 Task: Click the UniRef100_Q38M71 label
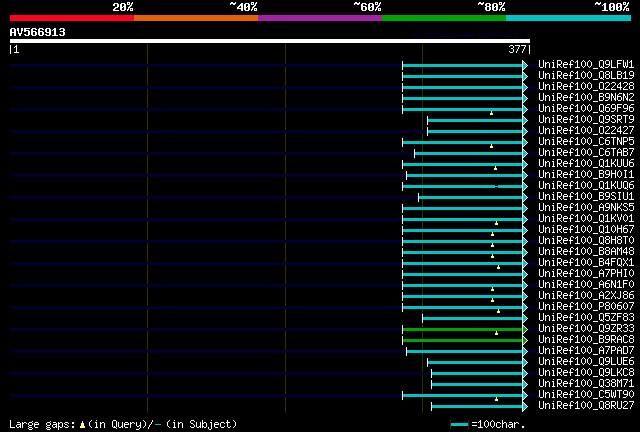pyautogui.click(x=586, y=384)
